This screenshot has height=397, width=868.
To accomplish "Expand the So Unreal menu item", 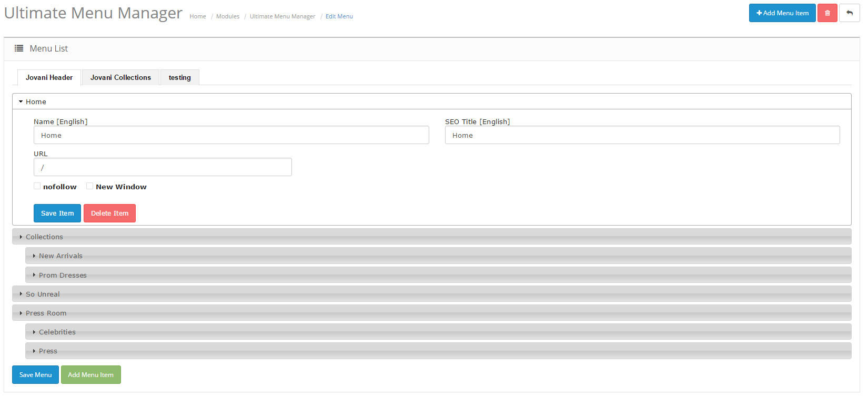I will [x=43, y=294].
